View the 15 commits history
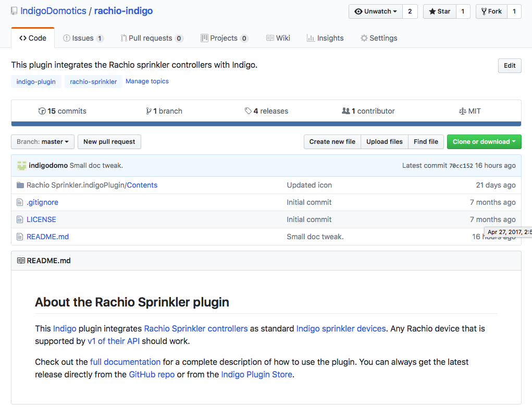Viewport: 532px width, 417px height. (63, 112)
